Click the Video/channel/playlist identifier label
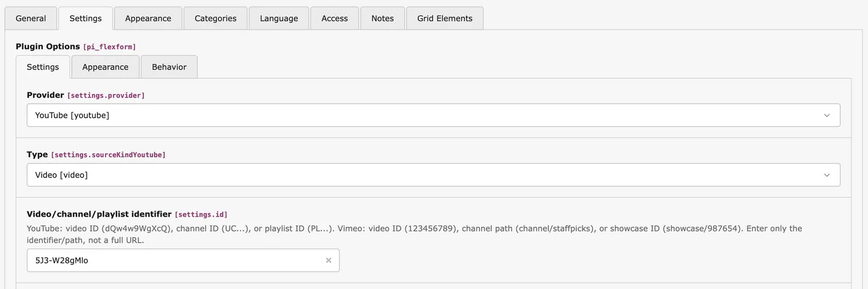This screenshot has height=289, width=868. (99, 214)
